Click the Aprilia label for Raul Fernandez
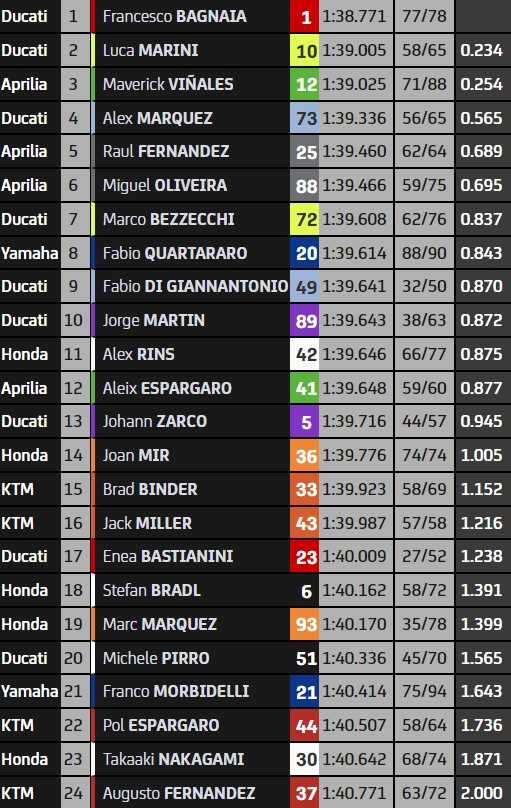The image size is (511, 808). [x=24, y=151]
